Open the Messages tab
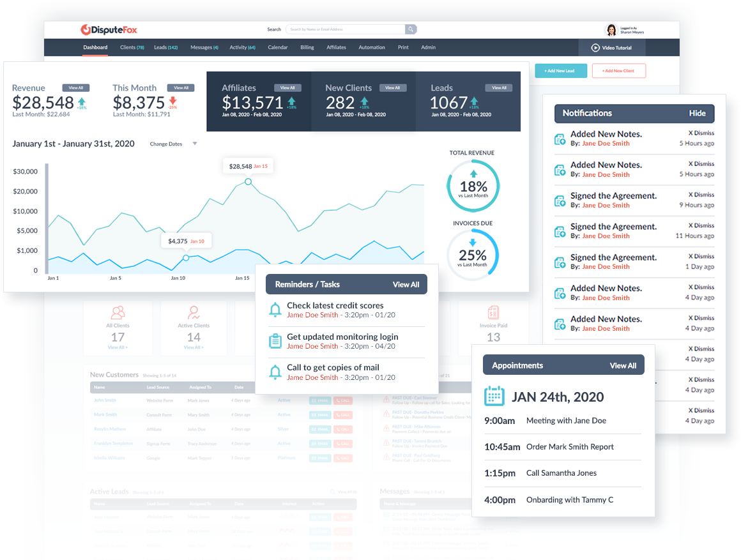 pos(204,47)
